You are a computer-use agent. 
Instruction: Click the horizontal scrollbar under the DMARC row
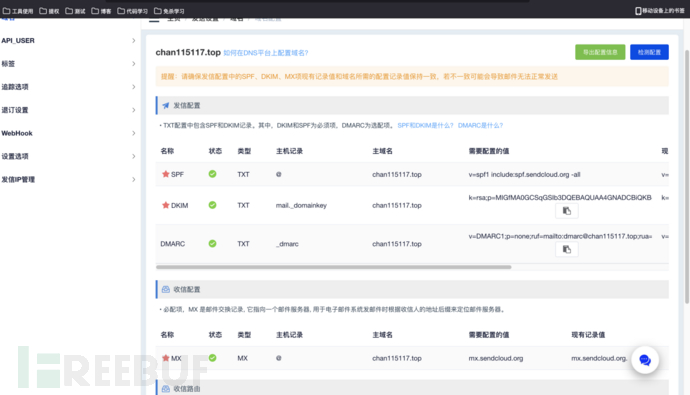[334, 267]
